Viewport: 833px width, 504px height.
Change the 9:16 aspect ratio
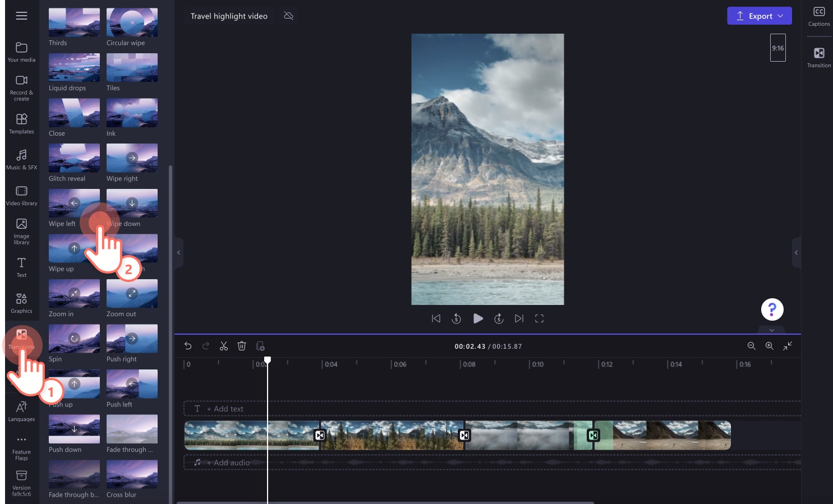point(778,48)
